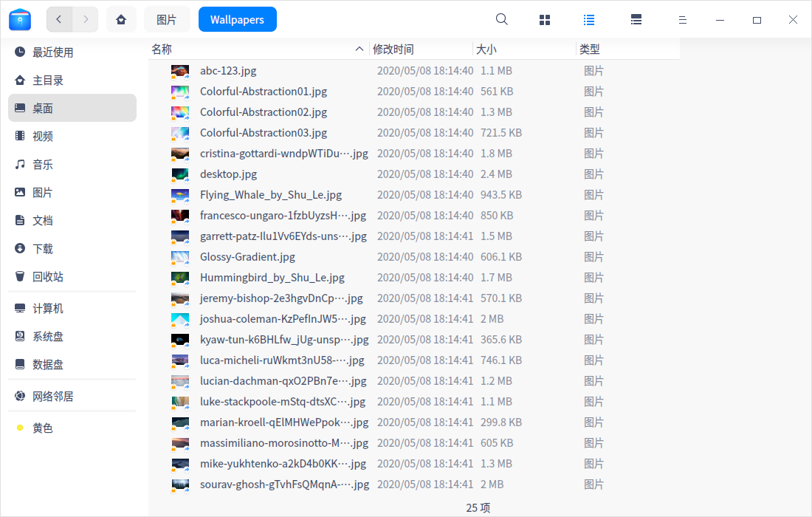Switch to detailed extend view

(636, 19)
